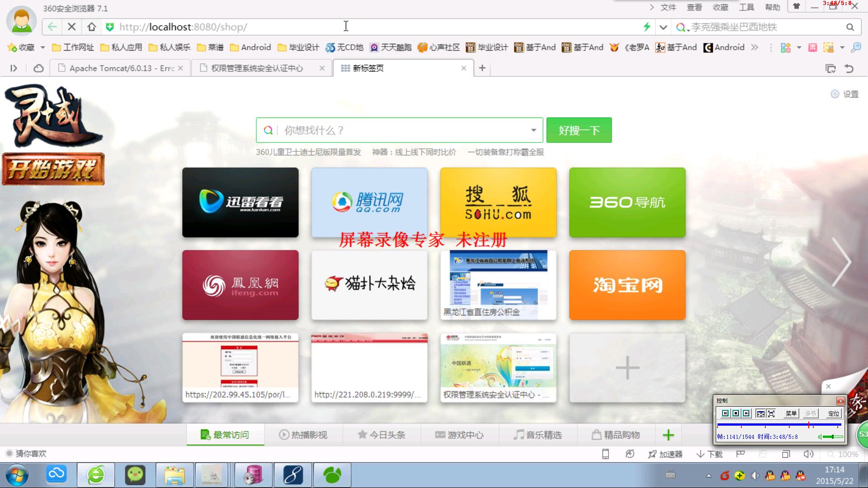868x488 pixels.
Task: Click the search magnifier in top search box
Action: [850, 27]
